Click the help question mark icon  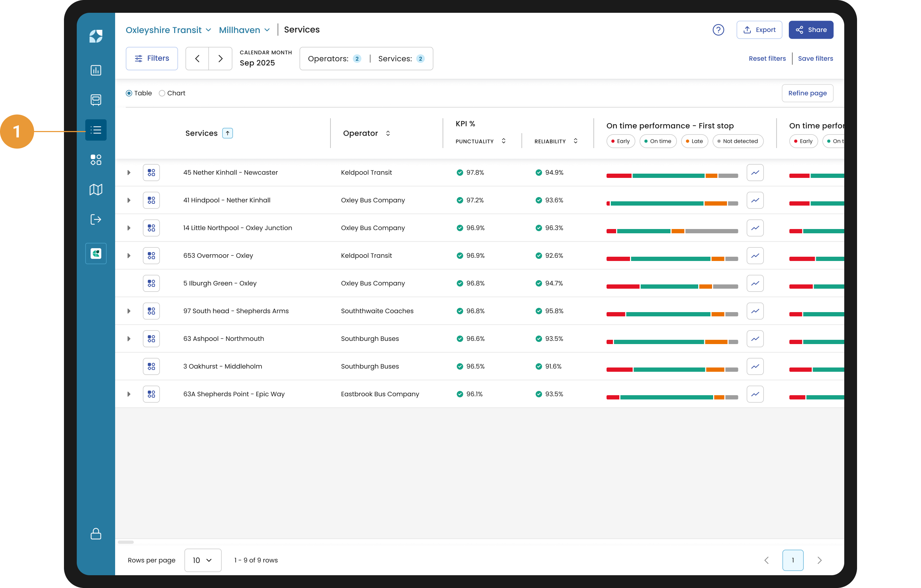tap(718, 30)
